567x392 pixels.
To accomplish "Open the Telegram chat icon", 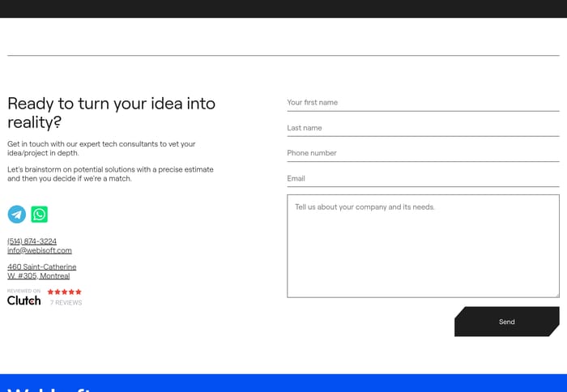I will (17, 214).
